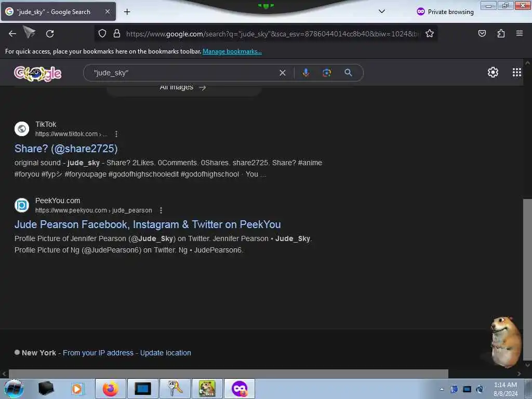Open the Extensions puzzle icon

[501, 34]
